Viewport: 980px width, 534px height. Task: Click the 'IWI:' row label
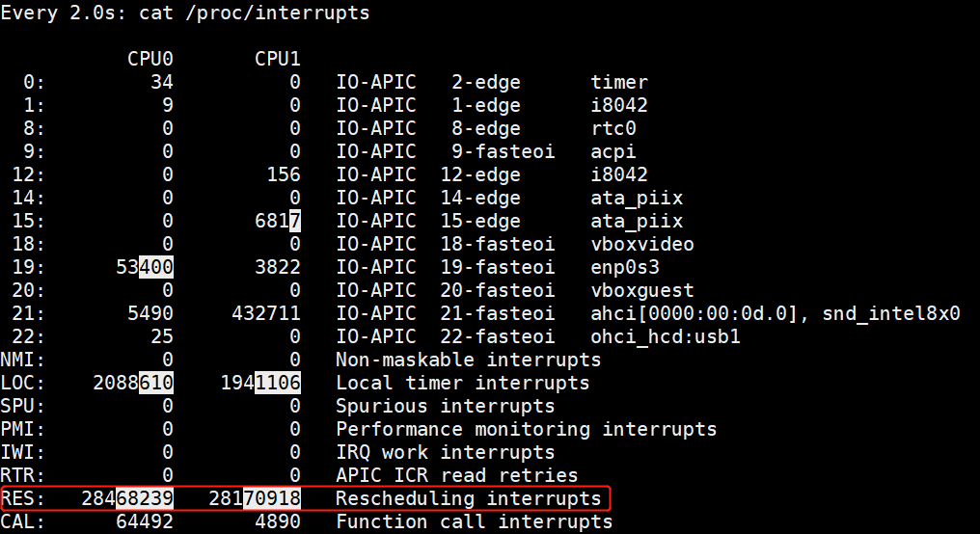[x=23, y=452]
